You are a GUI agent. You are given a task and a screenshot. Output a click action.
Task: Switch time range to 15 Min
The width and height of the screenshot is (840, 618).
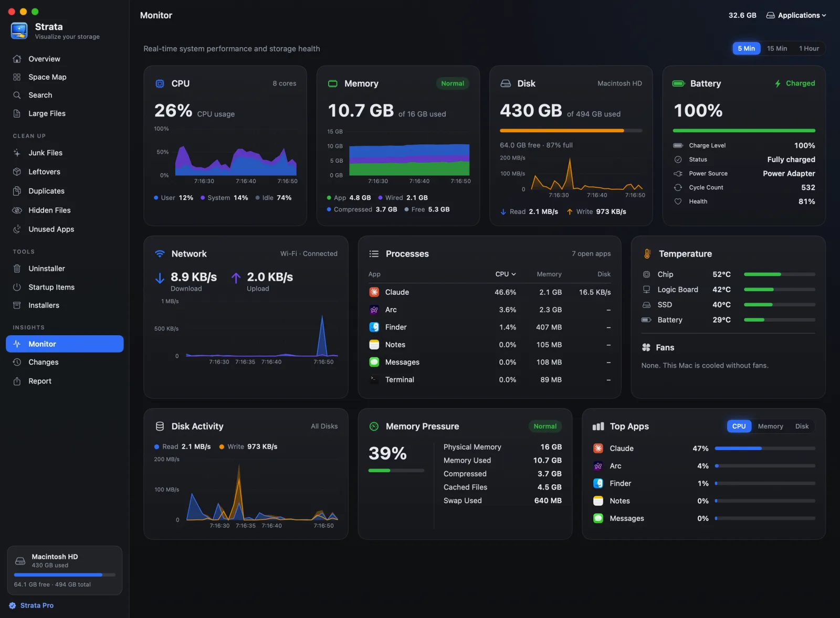tap(776, 48)
